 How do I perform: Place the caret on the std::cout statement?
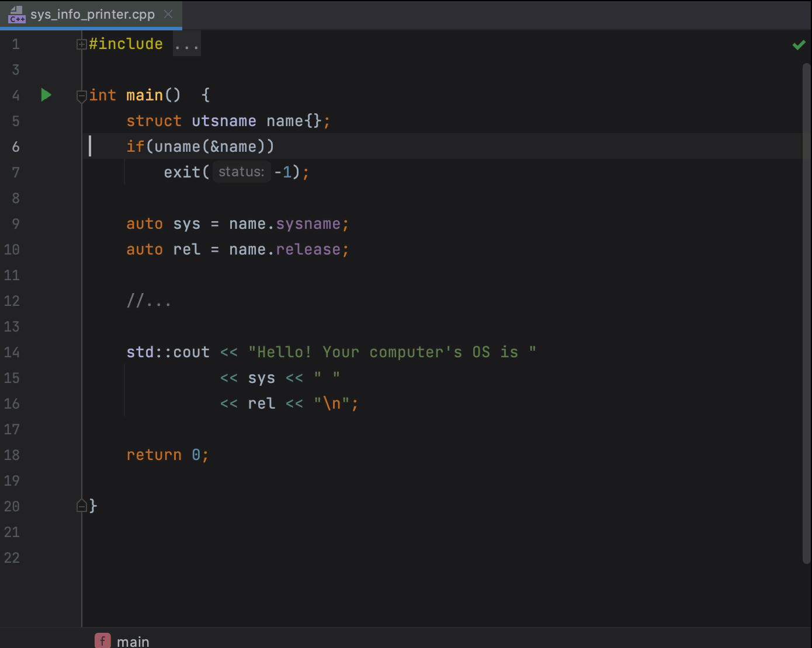pos(168,352)
